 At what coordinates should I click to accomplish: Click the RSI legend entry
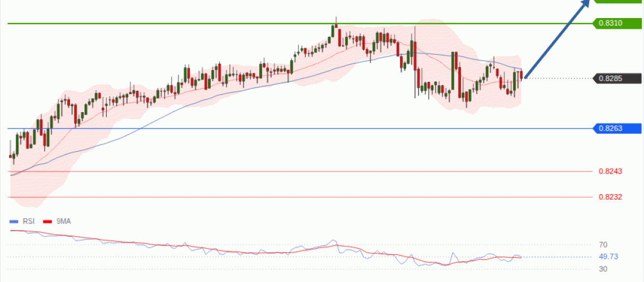[x=22, y=221]
